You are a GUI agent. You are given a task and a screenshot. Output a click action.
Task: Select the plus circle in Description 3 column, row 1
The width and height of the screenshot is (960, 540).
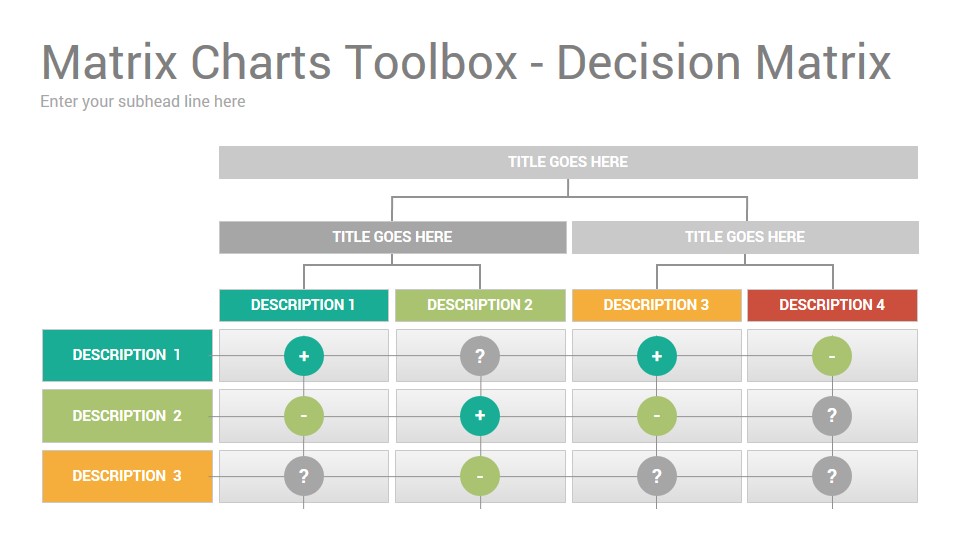(657, 356)
